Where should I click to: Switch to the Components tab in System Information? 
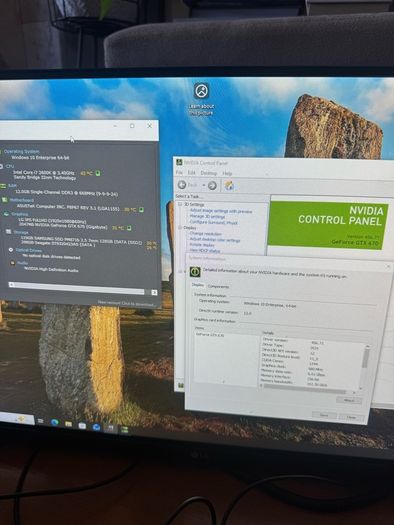tap(218, 287)
